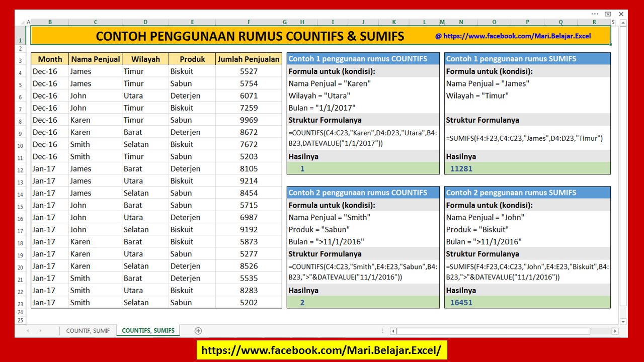Add a new sheet with plus button
The width and height of the screenshot is (644, 362).
point(198,331)
